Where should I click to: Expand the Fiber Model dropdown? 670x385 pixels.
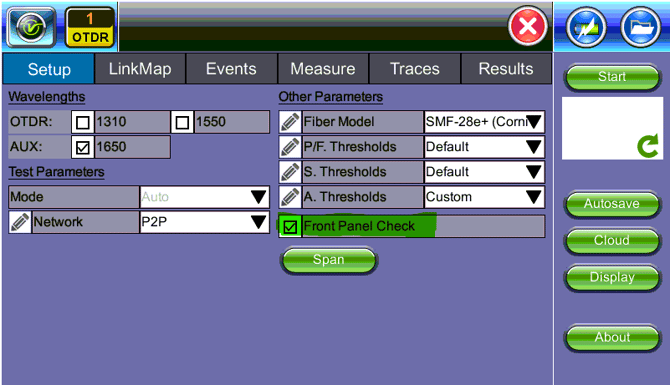click(x=484, y=122)
